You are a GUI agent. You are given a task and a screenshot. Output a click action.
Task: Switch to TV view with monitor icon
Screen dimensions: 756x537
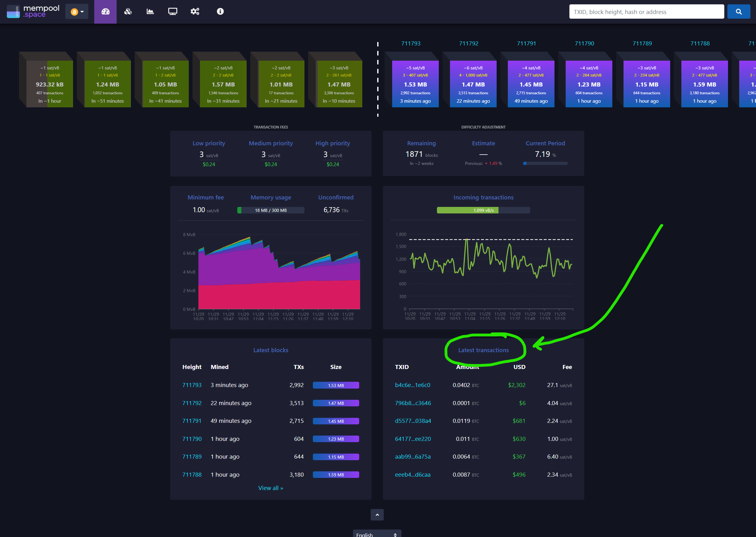[x=173, y=11]
